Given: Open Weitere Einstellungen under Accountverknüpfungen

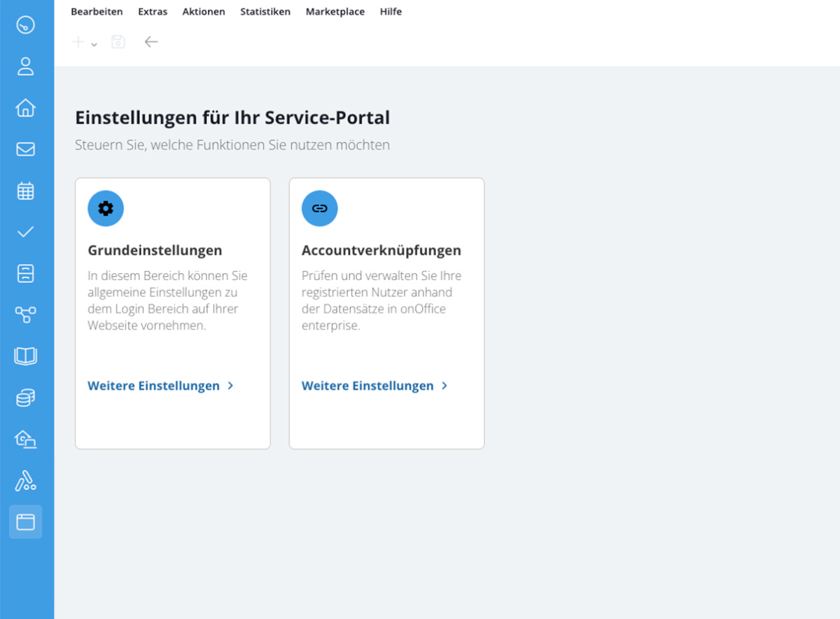Looking at the screenshot, I should pos(374,386).
